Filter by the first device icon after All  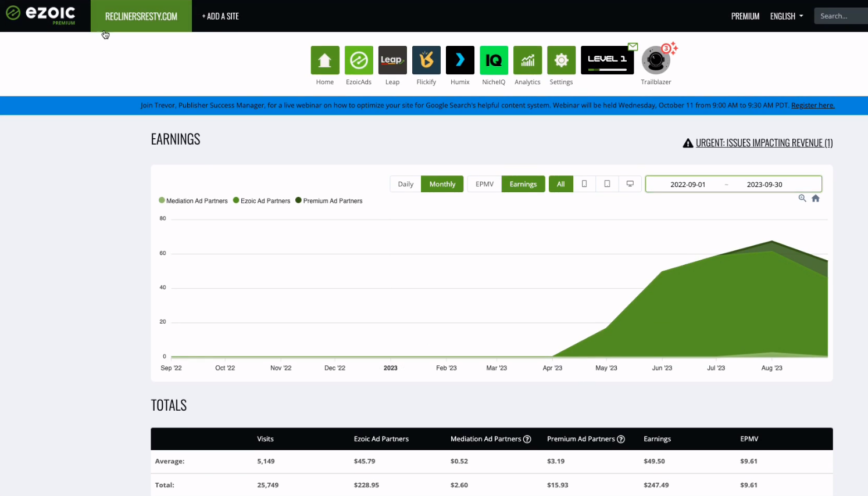point(584,184)
